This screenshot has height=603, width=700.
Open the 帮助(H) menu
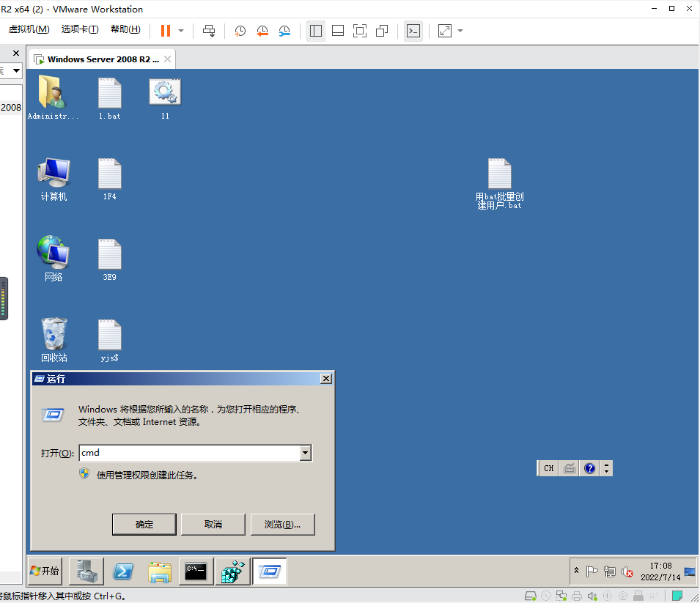click(125, 29)
